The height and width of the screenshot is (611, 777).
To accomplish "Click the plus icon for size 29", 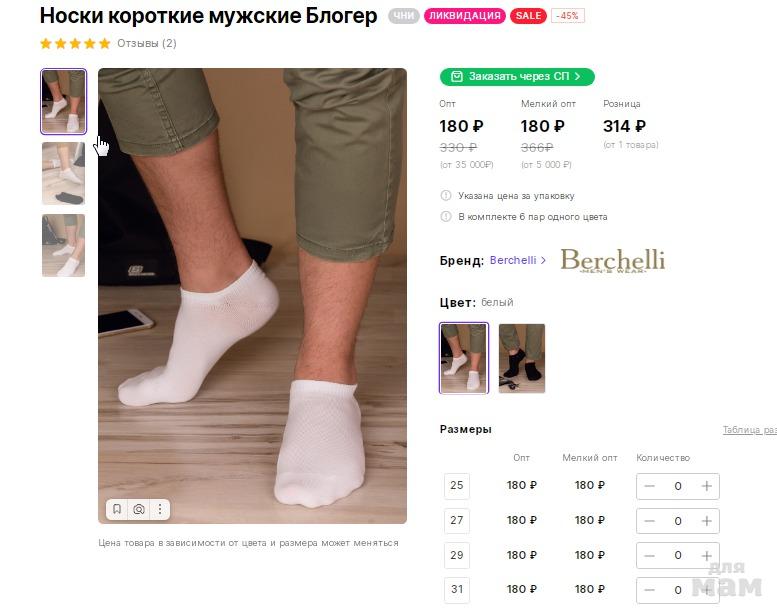I will tap(707, 555).
